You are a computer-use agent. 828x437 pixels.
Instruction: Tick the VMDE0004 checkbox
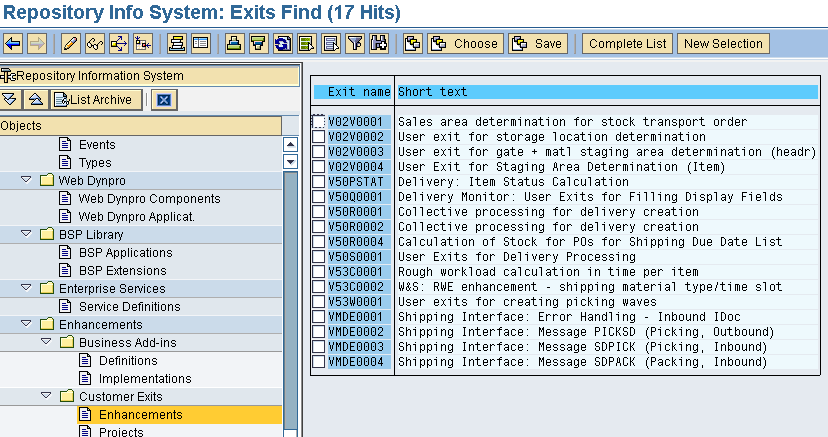click(x=318, y=362)
